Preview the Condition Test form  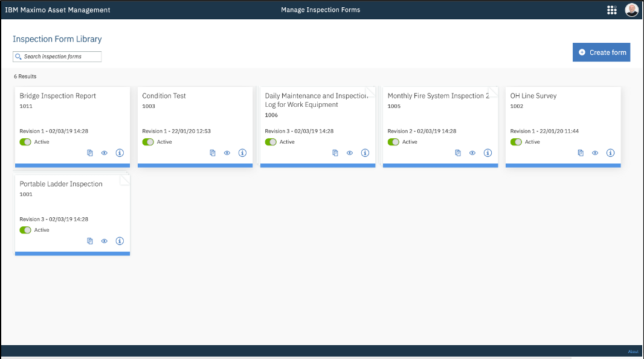point(227,153)
